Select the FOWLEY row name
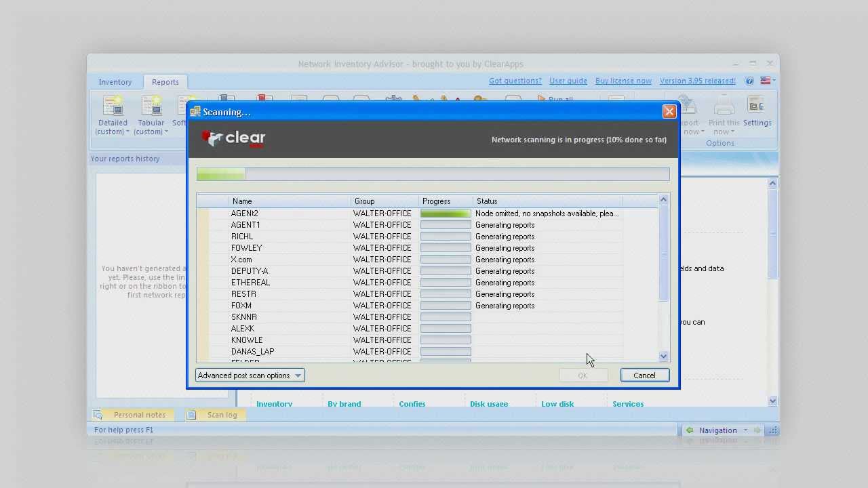868x488 pixels. (246, 248)
